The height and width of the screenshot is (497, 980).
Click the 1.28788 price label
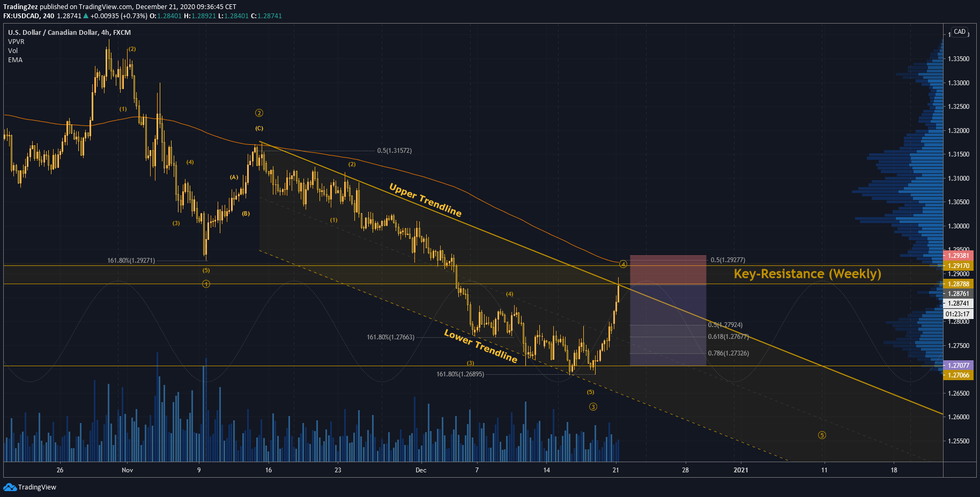[x=958, y=284]
